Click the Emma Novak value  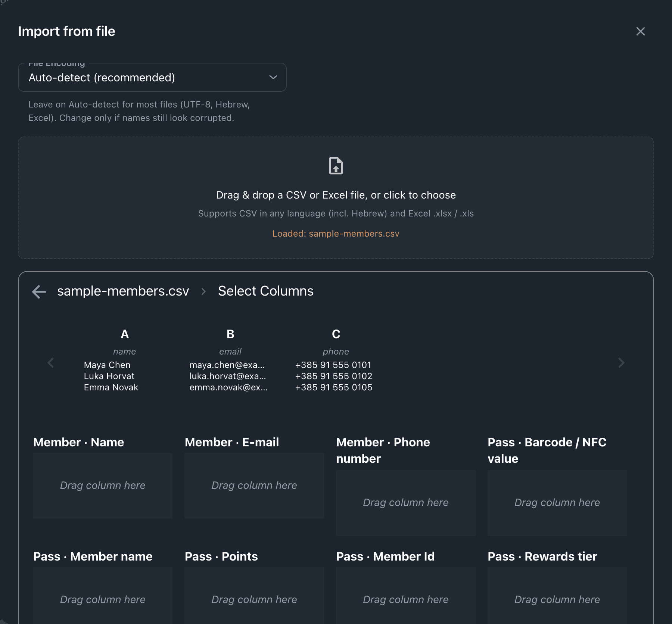pos(111,387)
